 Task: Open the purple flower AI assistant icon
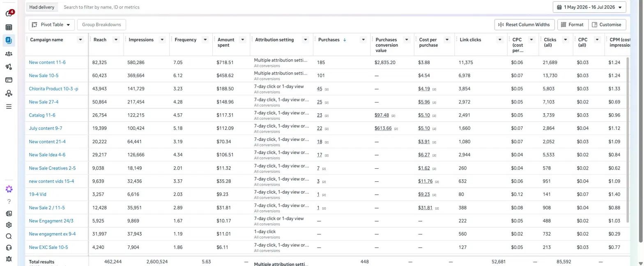9,189
